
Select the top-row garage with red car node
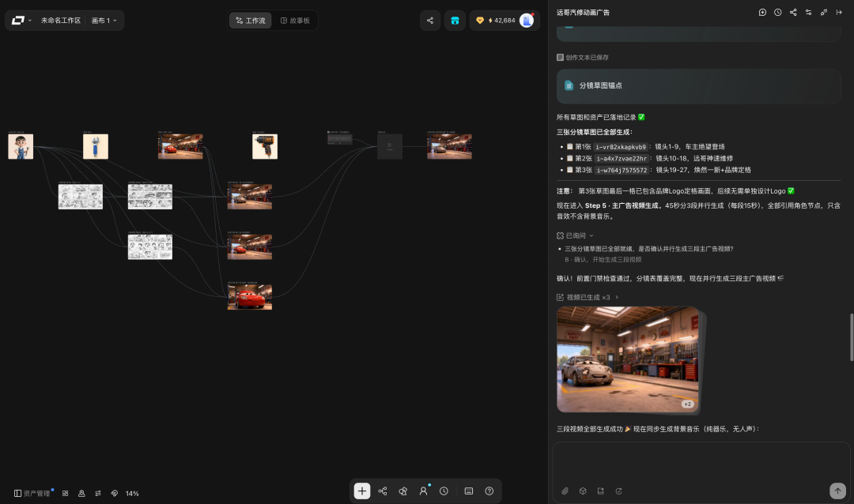(x=180, y=146)
